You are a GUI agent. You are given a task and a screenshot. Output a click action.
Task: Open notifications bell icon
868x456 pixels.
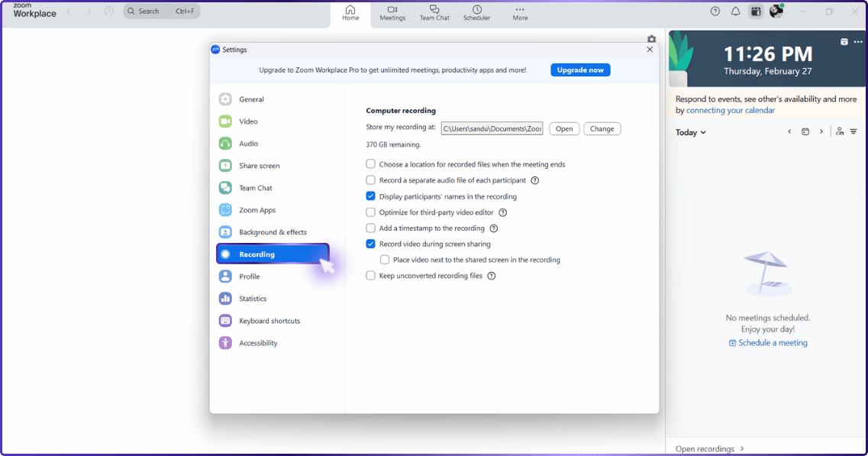coord(736,11)
